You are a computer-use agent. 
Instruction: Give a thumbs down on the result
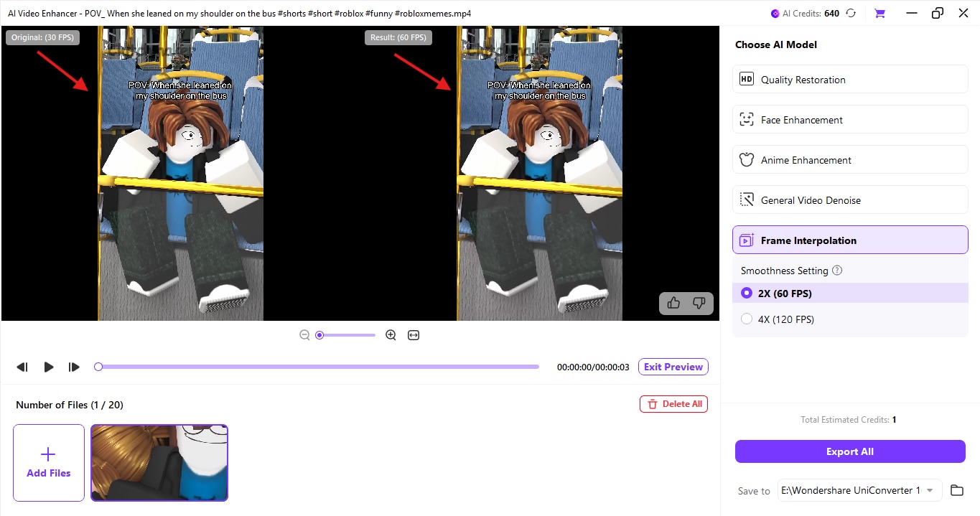[x=699, y=303]
